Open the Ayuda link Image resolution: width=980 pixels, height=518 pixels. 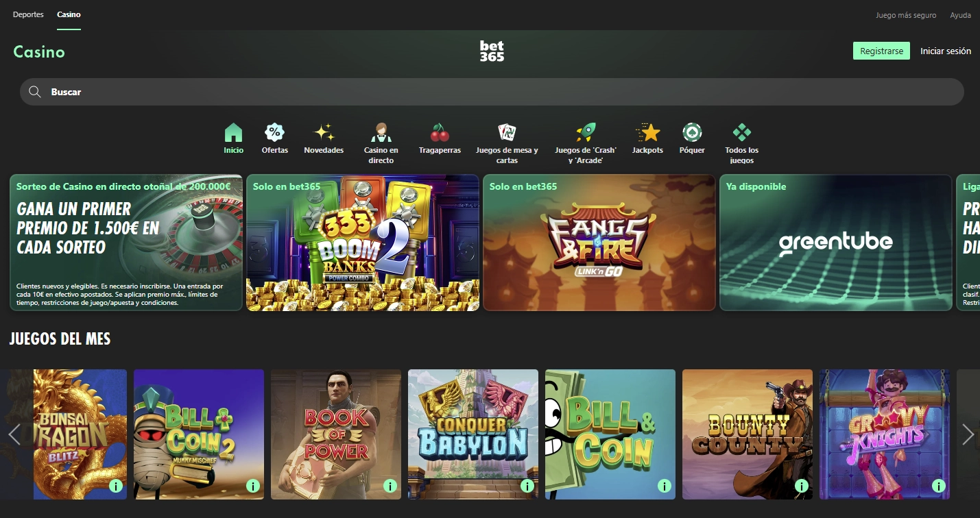click(x=959, y=14)
